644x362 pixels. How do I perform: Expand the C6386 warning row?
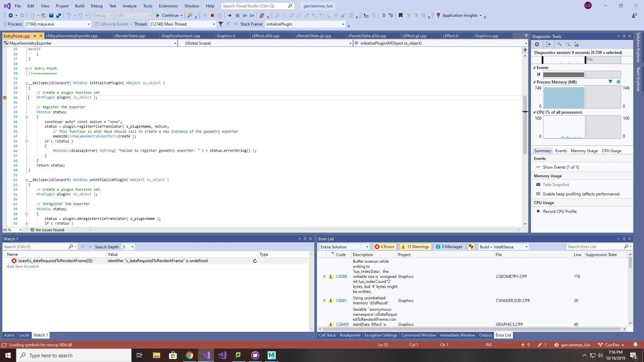[x=324, y=277]
